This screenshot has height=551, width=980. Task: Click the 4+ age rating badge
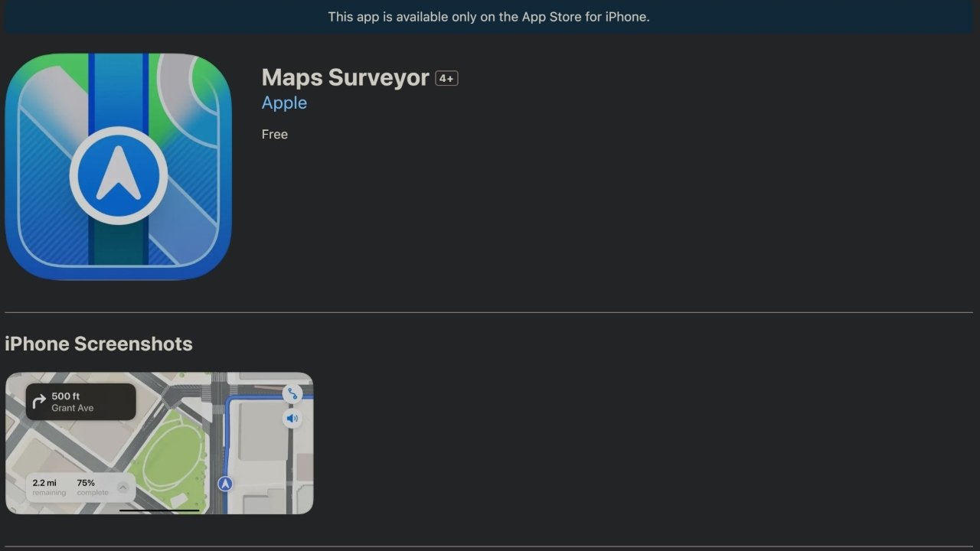[x=446, y=77]
